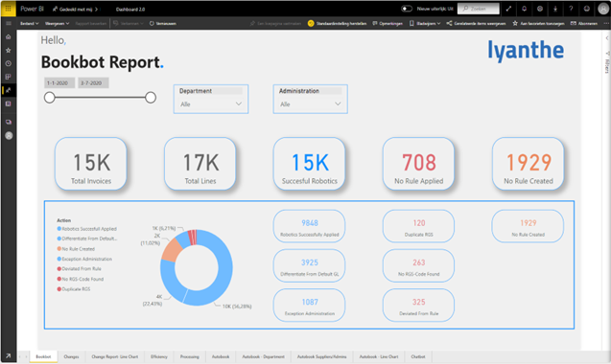Click the Get data arrow icon
The width and height of the screenshot is (611, 364).
[9, 355]
